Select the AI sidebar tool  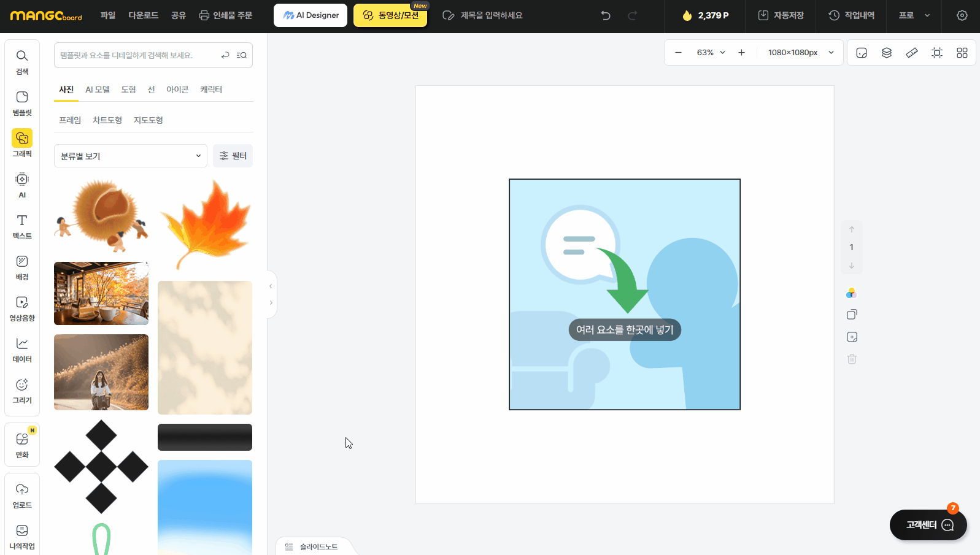[x=22, y=185]
